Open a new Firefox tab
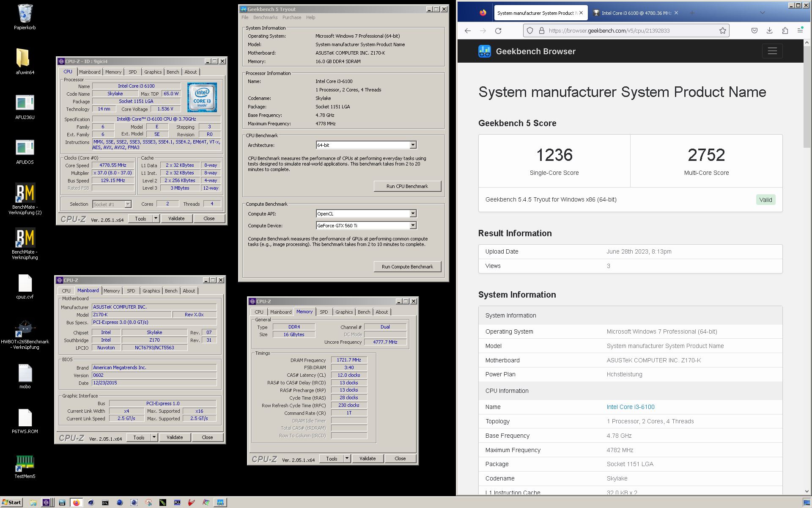This screenshot has width=812, height=508. pyautogui.click(x=692, y=13)
